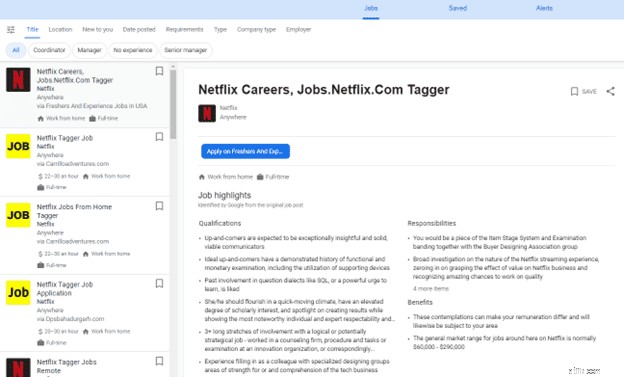
Task: Bookmark the Netflix Tagger Job listing
Action: (159, 137)
